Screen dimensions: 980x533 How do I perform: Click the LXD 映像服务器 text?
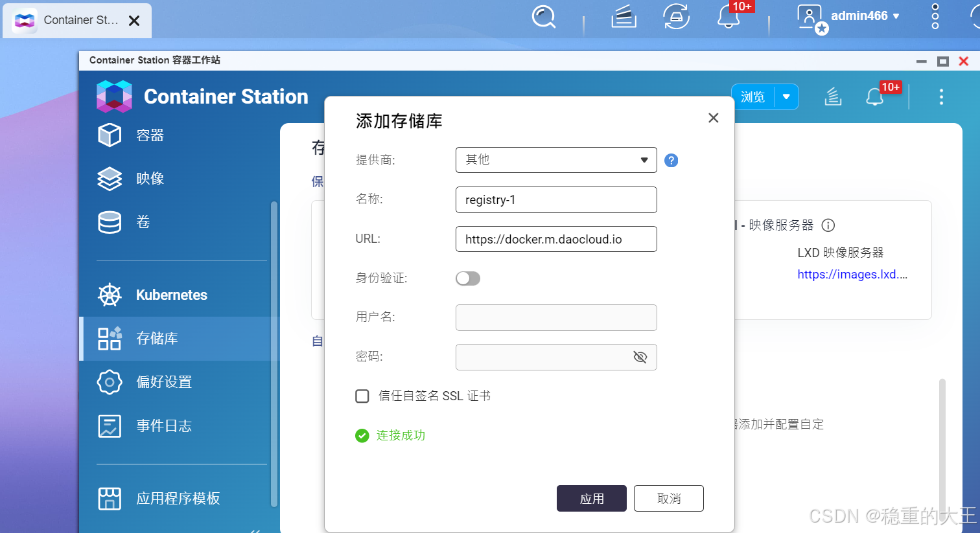(841, 253)
